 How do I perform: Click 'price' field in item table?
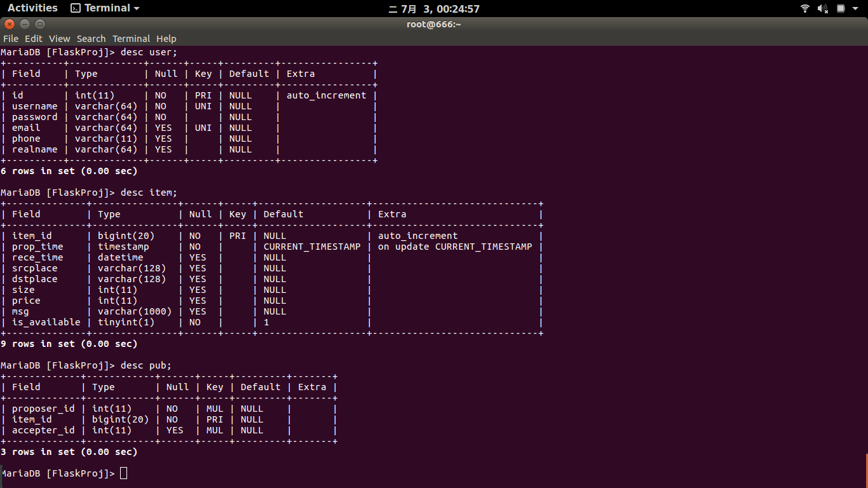pyautogui.click(x=26, y=301)
